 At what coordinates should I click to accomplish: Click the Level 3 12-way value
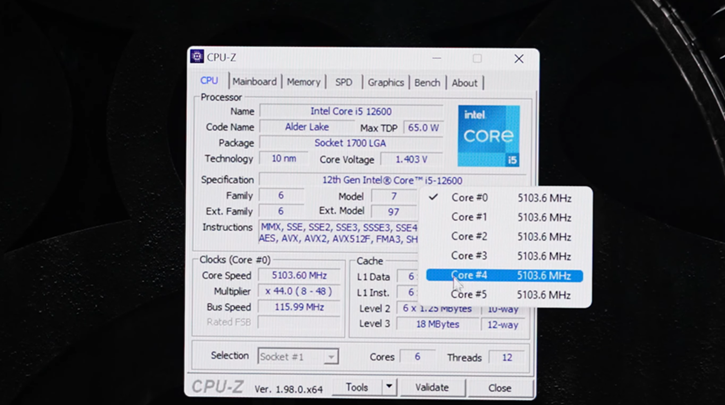(503, 325)
